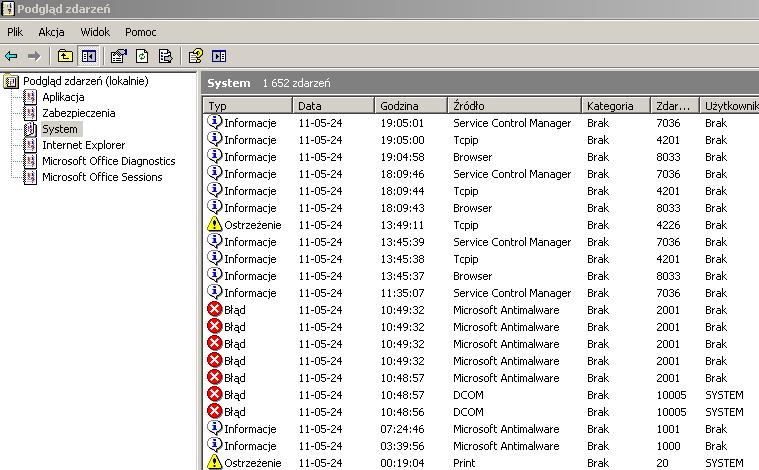Select the Aplikacja log
759x470 pixels.
(63, 97)
